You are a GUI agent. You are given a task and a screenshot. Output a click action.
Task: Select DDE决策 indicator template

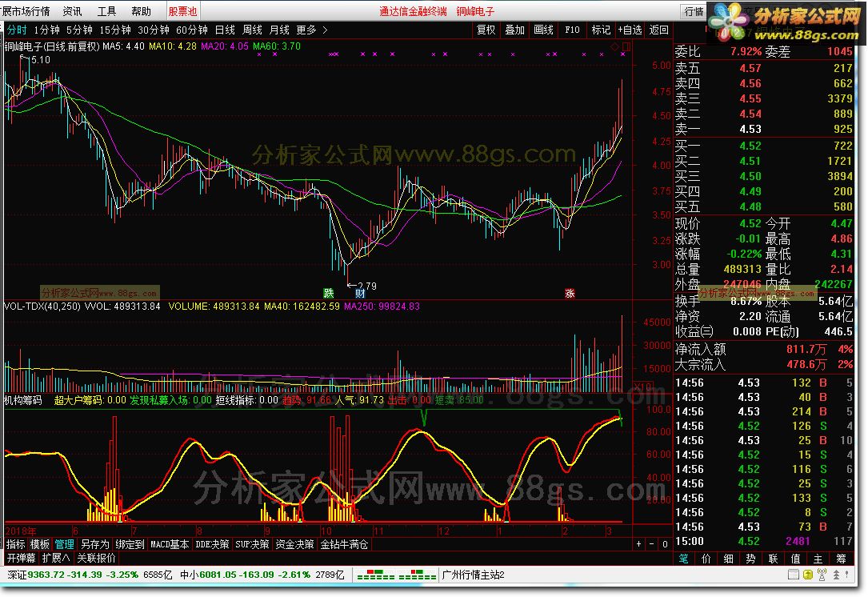tap(212, 544)
